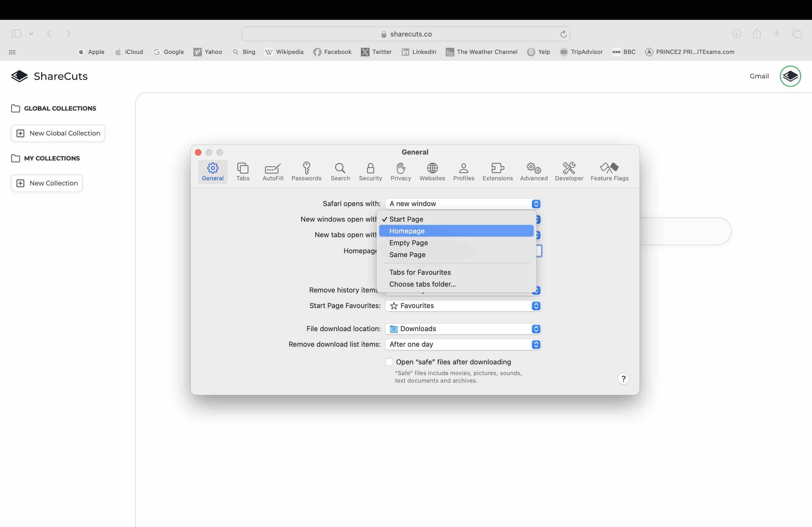Switch to the Extensions preferences pane
812x527 pixels.
(x=497, y=171)
